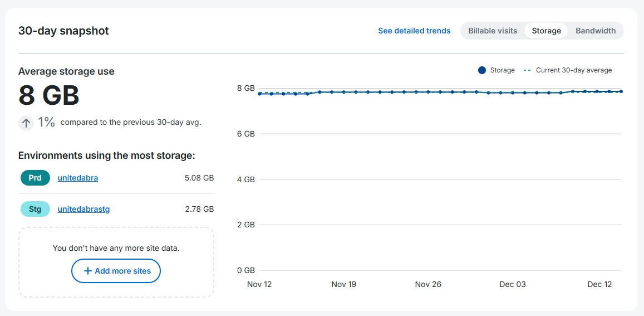This screenshot has height=316, width=644.
Task: Click the first data point on the storage chart
Action: tap(259, 94)
